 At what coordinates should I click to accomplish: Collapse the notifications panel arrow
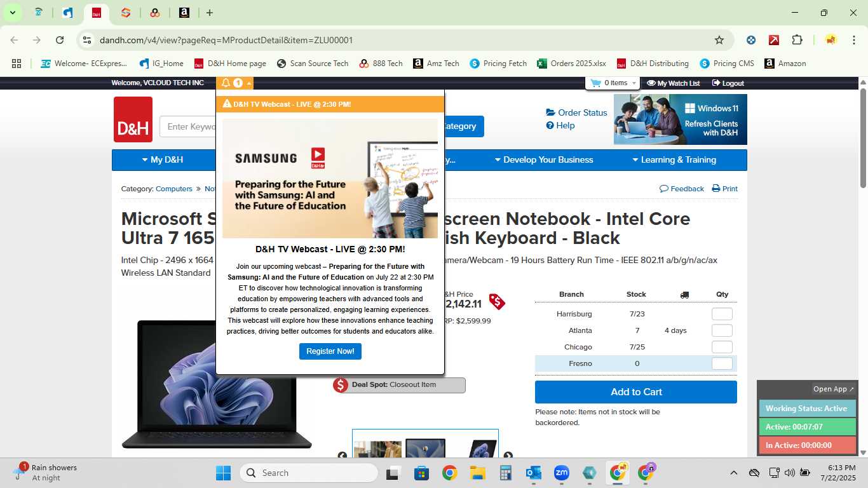[249, 83]
